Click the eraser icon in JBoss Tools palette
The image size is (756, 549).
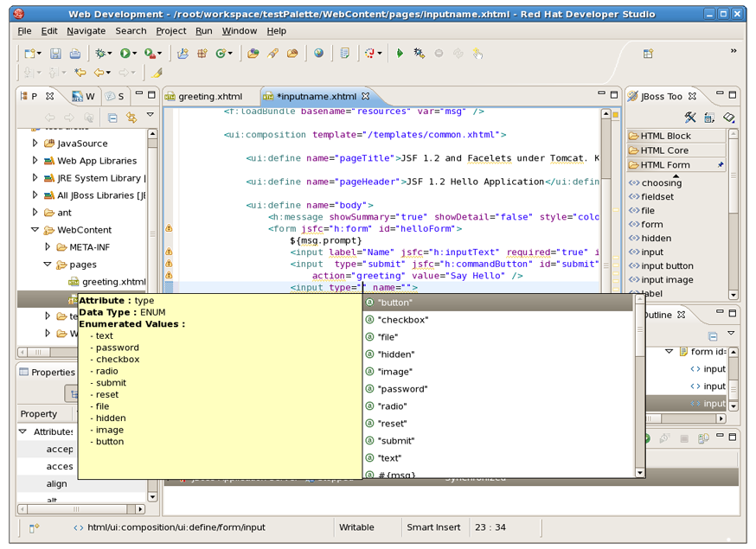[728, 118]
